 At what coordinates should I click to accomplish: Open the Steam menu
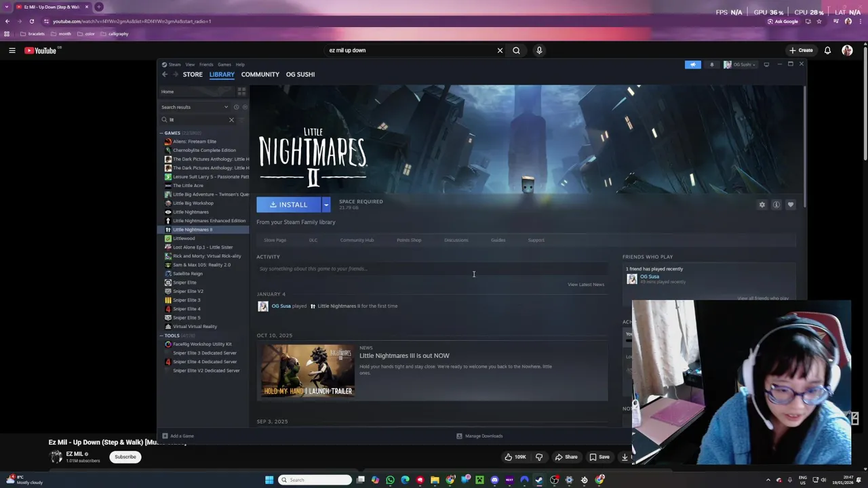(x=174, y=64)
